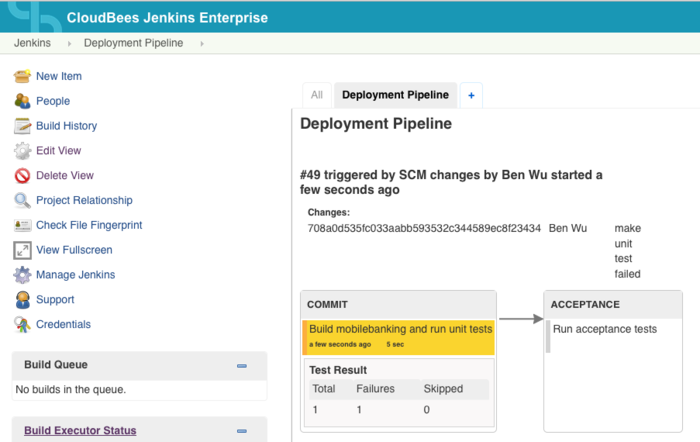This screenshot has height=442, width=700.
Task: Switch to the All tab
Action: (x=317, y=95)
